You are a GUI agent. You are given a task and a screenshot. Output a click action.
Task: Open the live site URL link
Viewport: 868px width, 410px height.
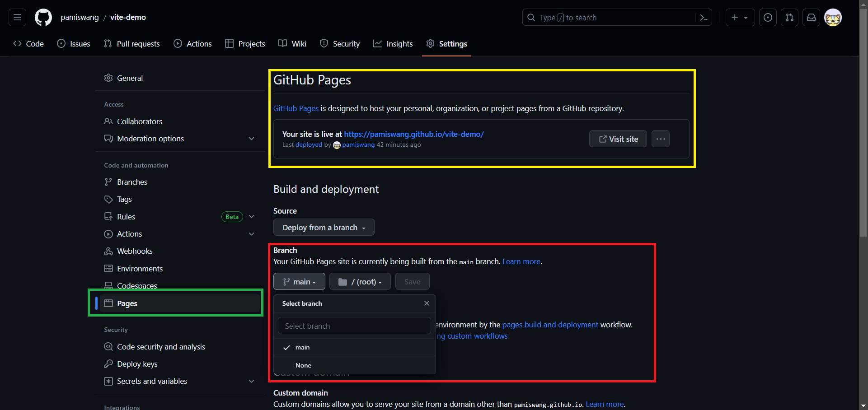pyautogui.click(x=414, y=134)
